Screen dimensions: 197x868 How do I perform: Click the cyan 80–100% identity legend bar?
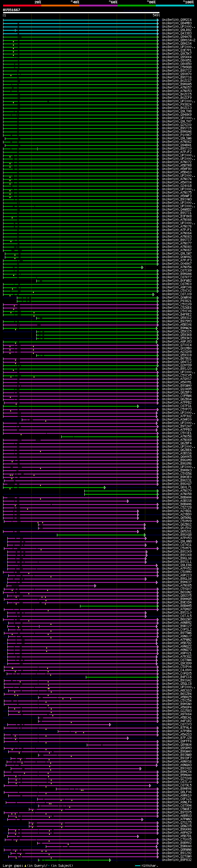tap(175, 6)
